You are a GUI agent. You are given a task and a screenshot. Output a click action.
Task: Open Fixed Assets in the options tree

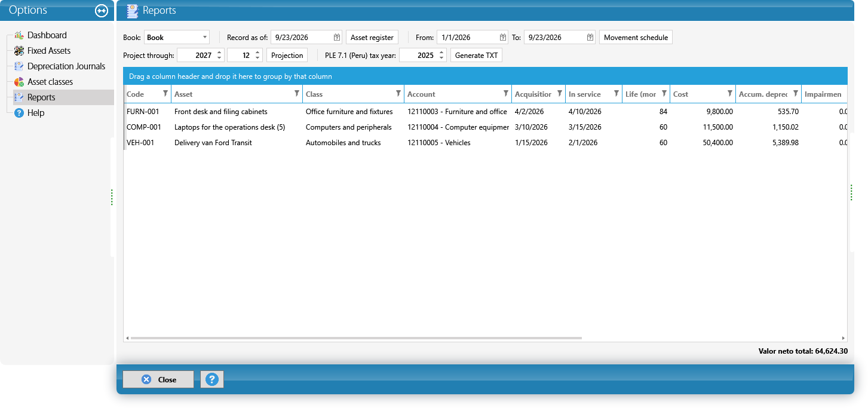[x=49, y=51]
